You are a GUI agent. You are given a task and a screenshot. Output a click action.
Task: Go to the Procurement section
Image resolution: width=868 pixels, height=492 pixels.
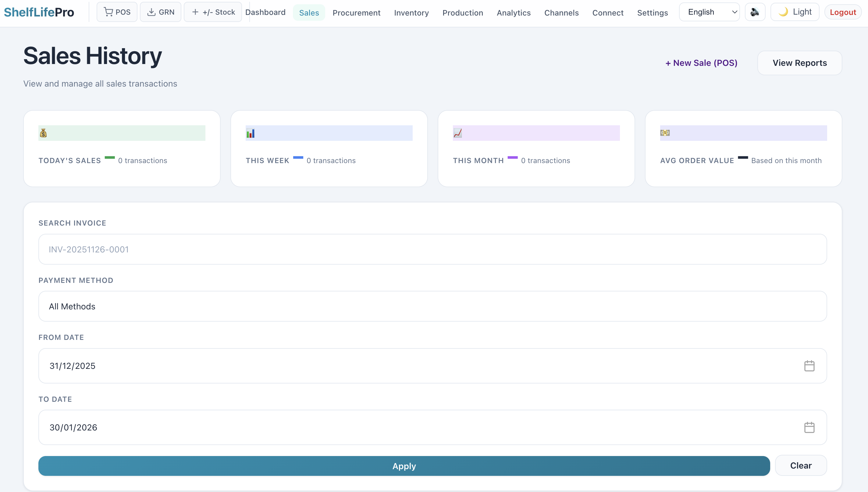tap(356, 13)
